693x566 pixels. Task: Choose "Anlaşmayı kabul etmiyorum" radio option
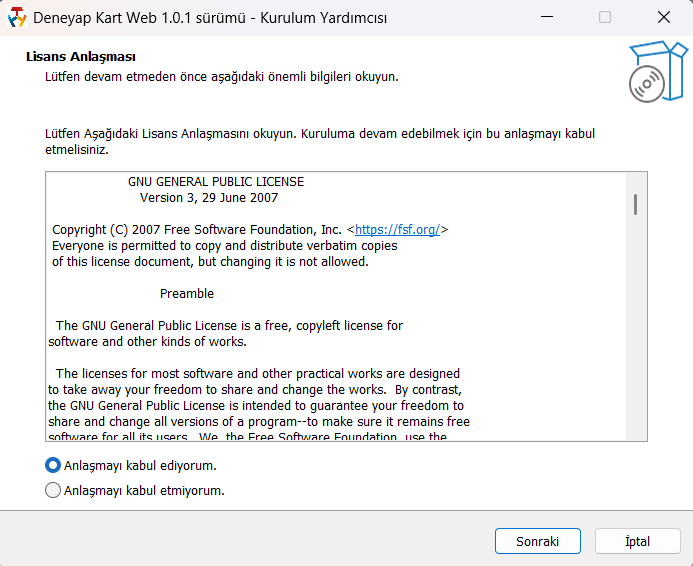pos(53,490)
